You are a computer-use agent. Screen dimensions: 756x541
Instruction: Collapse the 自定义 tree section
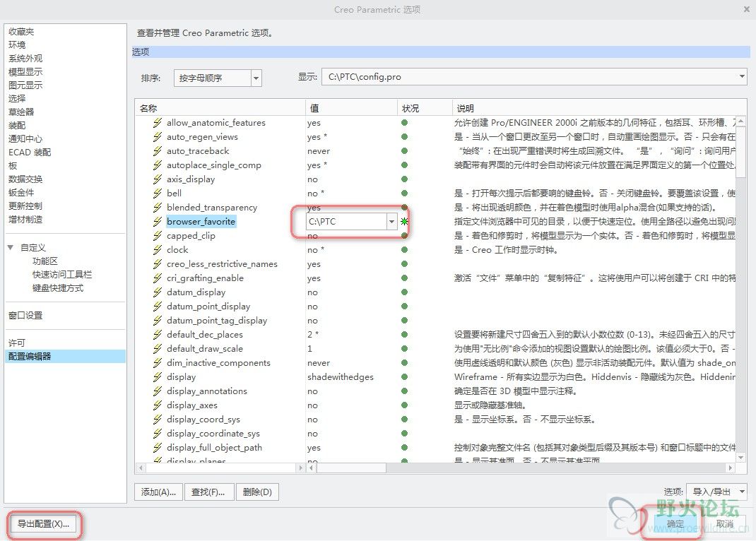[x=10, y=248]
